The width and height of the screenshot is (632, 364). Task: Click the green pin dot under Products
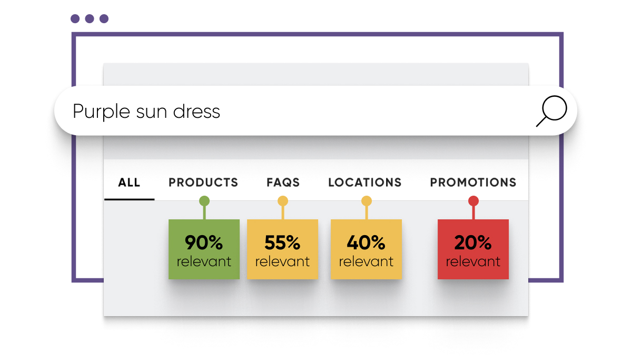point(204,201)
